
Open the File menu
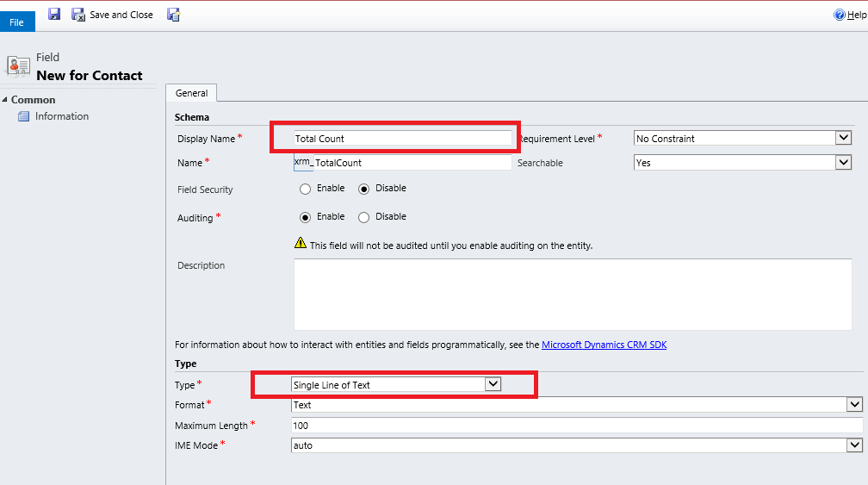pos(17,22)
